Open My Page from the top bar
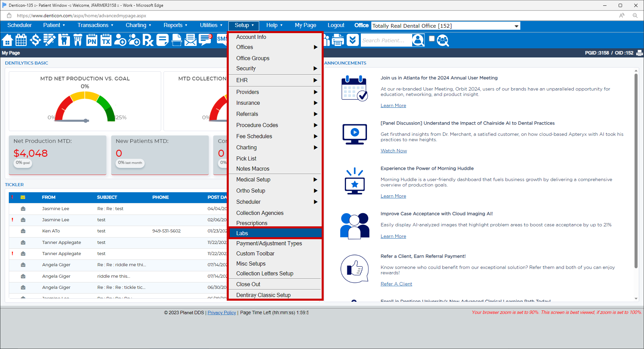The height and width of the screenshot is (349, 644). click(x=305, y=25)
